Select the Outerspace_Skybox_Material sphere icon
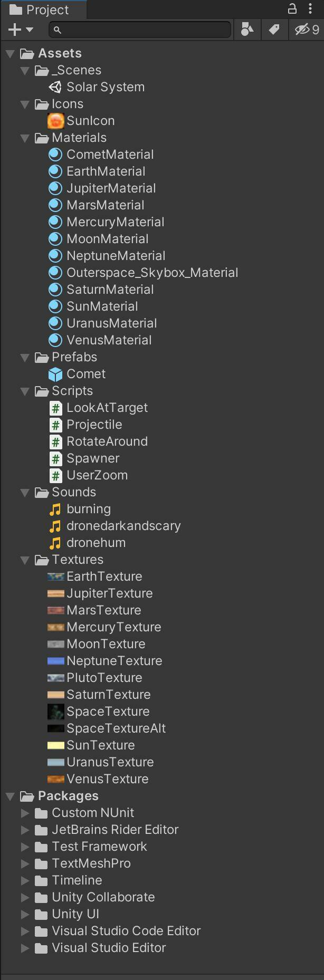 (x=55, y=273)
